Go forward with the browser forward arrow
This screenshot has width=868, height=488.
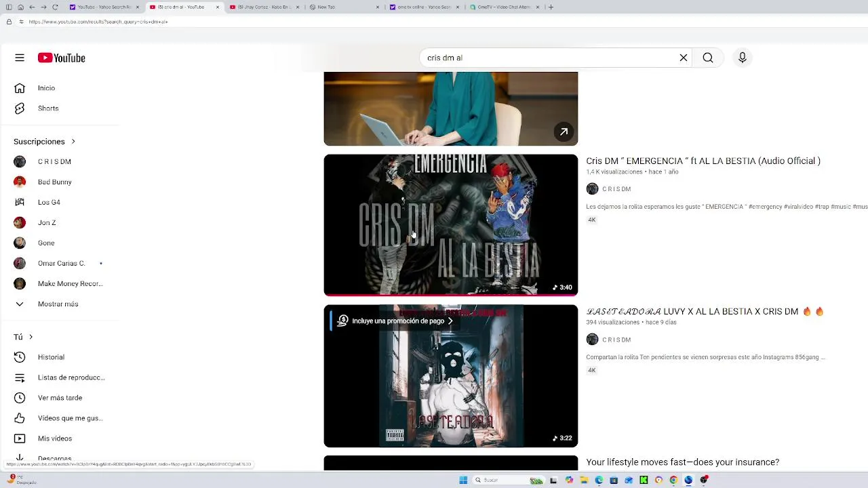(x=43, y=7)
